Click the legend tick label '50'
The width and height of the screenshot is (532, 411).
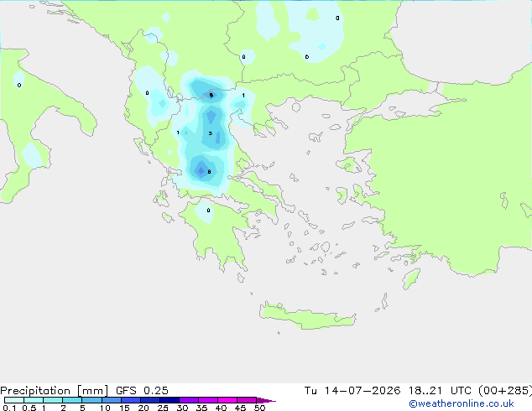pos(259,408)
